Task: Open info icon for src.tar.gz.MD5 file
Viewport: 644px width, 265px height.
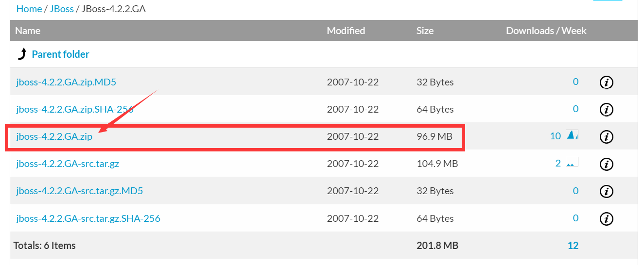Action: (606, 191)
